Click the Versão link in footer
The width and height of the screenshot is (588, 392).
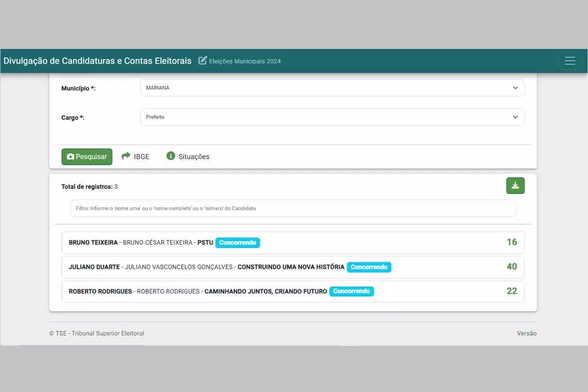pyautogui.click(x=526, y=333)
